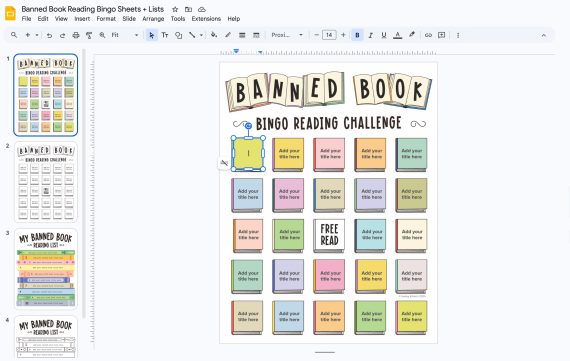Add a comment from toolbar

pyautogui.click(x=441, y=35)
